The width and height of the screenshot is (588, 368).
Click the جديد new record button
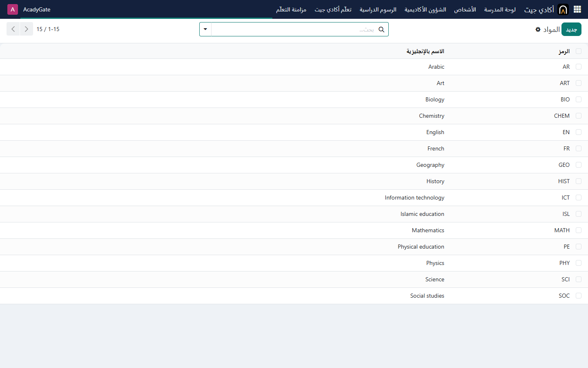571,29
